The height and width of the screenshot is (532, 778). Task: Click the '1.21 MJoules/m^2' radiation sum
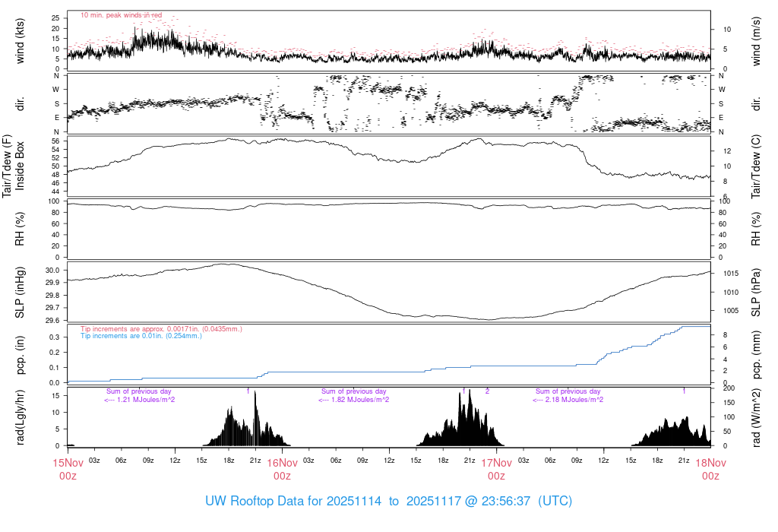tap(139, 400)
